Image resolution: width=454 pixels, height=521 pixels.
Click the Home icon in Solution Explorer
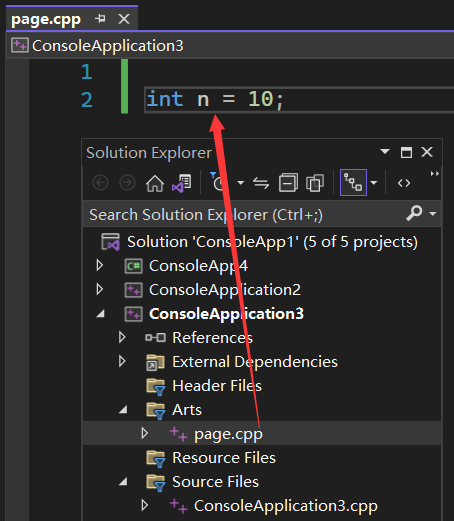click(x=155, y=183)
